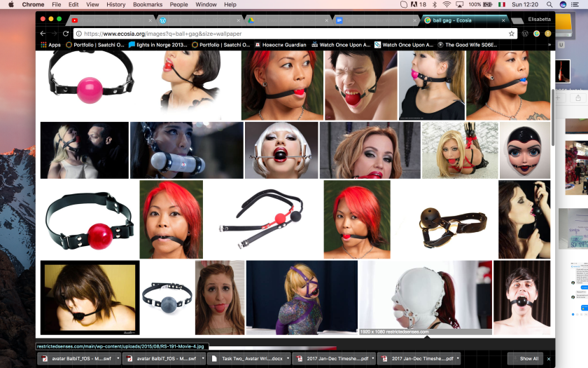Open the Notification Center icon

[x=576, y=4]
